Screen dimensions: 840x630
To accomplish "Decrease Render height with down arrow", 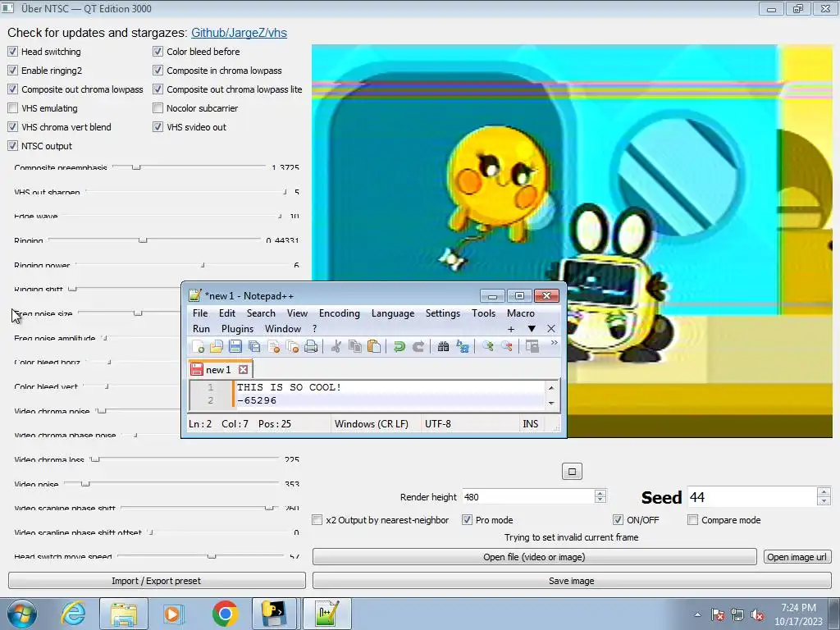I will pos(600,500).
